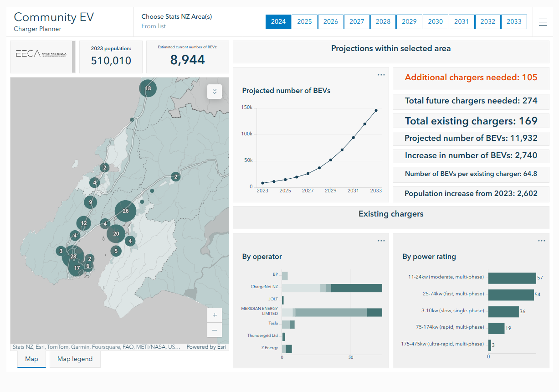Select the map cluster marked 12
559x392 pixels.
tap(84, 223)
